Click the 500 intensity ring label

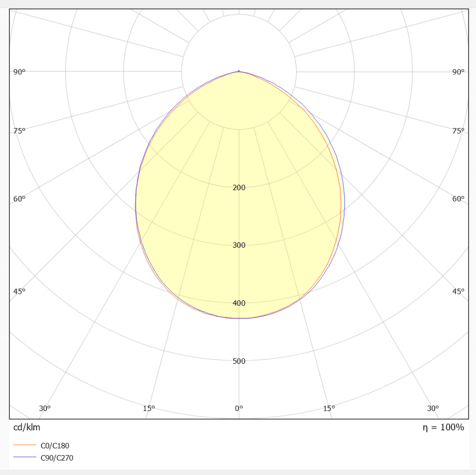(239, 361)
